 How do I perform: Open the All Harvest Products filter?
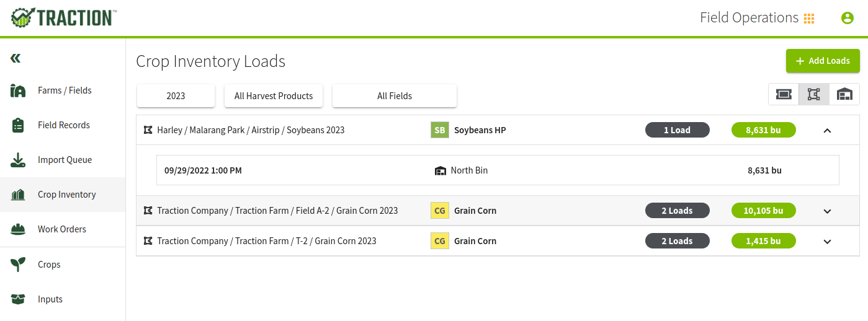274,96
